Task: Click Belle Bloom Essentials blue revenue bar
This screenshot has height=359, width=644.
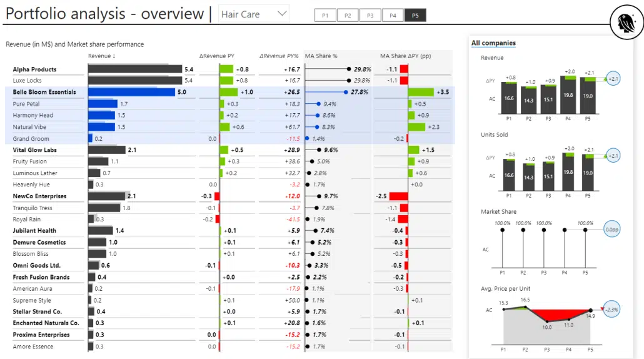Action: click(x=131, y=92)
